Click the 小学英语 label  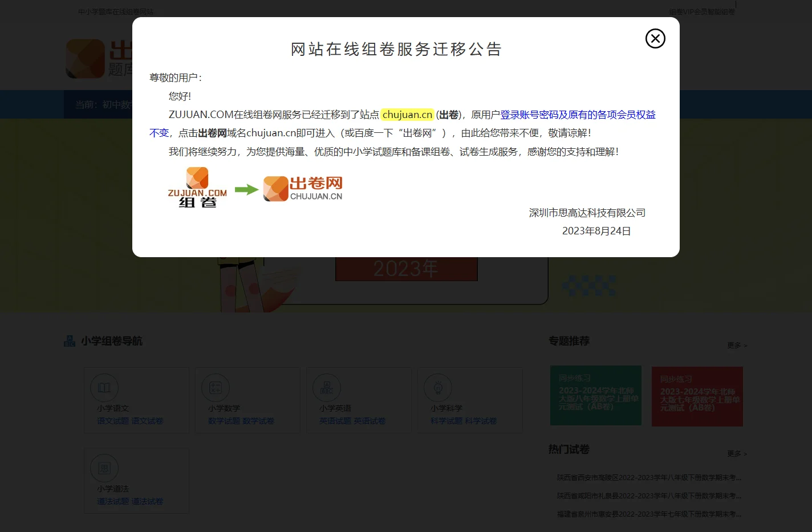[x=335, y=408]
